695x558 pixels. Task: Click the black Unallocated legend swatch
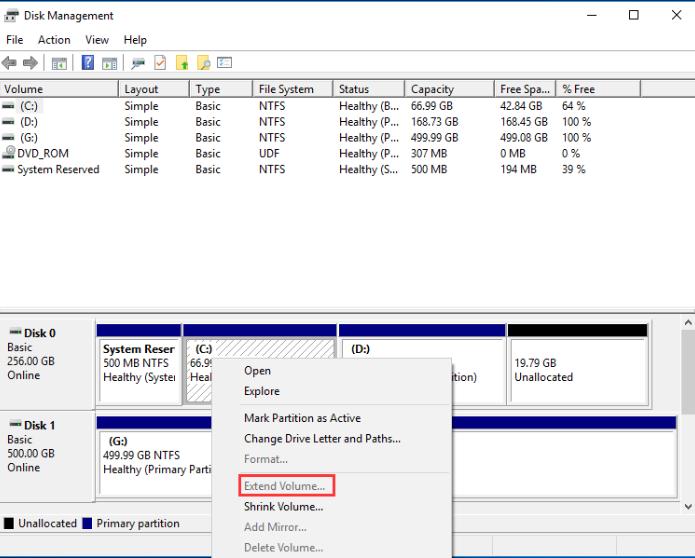pyautogui.click(x=9, y=523)
